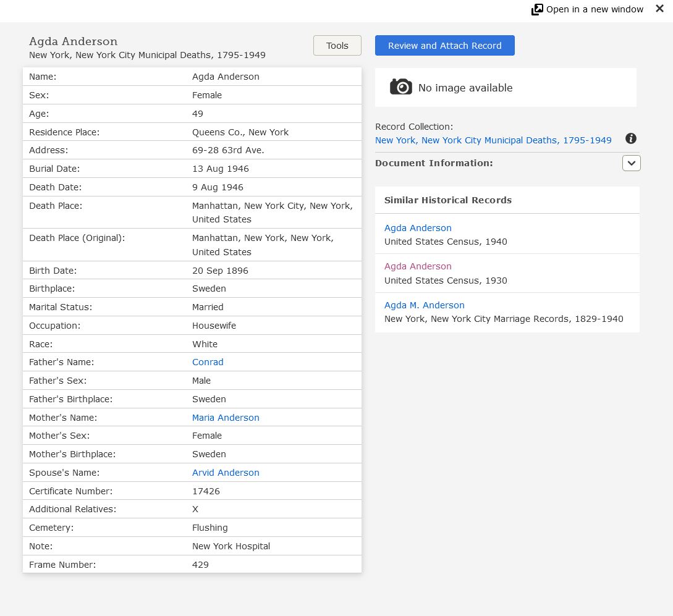Click the Agda Anderson record title heading
Image resolution: width=673 pixels, height=616 pixels.
click(x=73, y=41)
